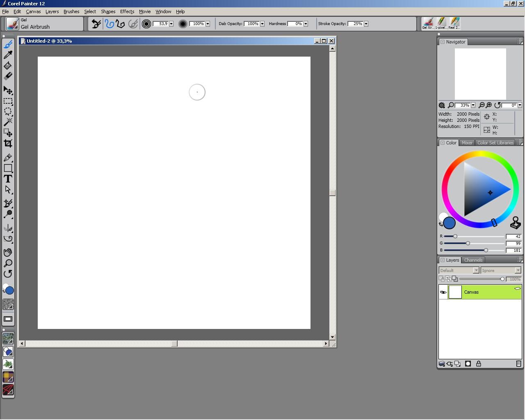
Task: Open Layers panel options menu
Action: pos(520,260)
